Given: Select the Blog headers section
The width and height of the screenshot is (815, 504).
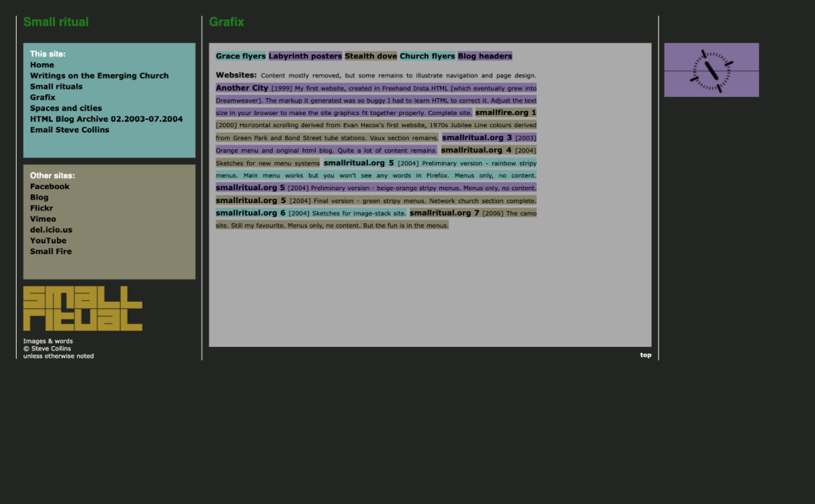Looking at the screenshot, I should coord(484,56).
